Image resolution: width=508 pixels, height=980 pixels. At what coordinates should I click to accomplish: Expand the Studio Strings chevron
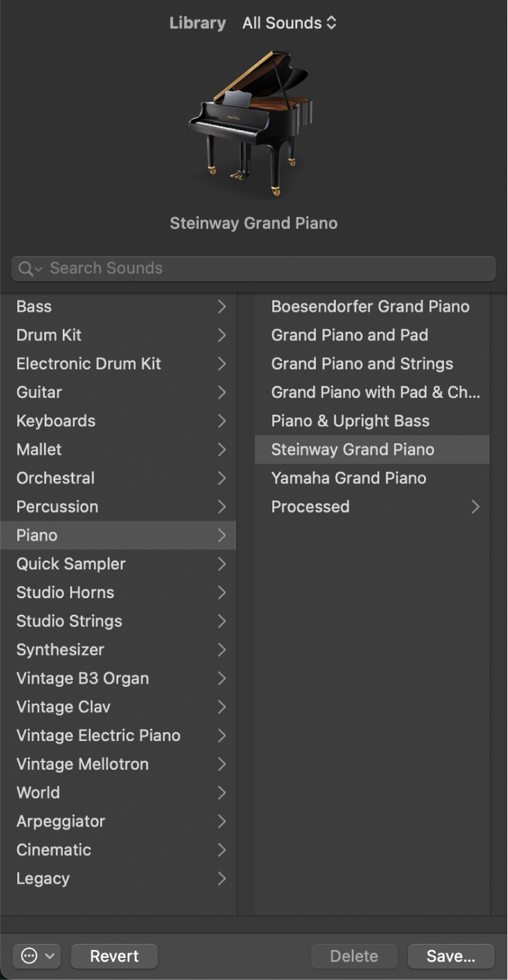[222, 622]
